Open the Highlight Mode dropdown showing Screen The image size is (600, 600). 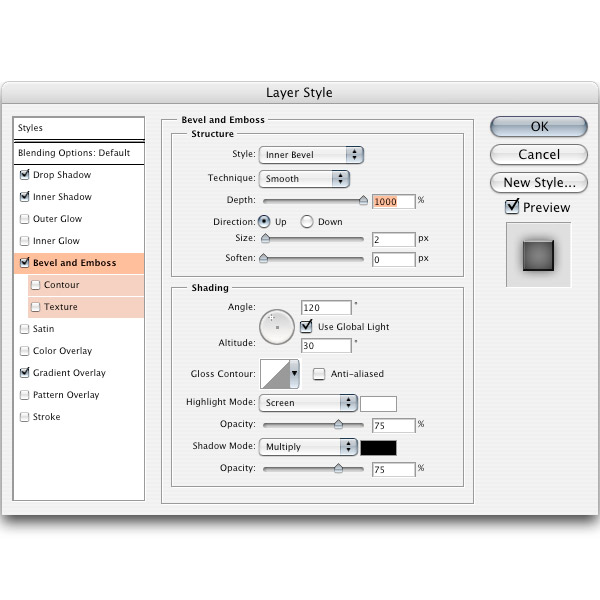308,403
